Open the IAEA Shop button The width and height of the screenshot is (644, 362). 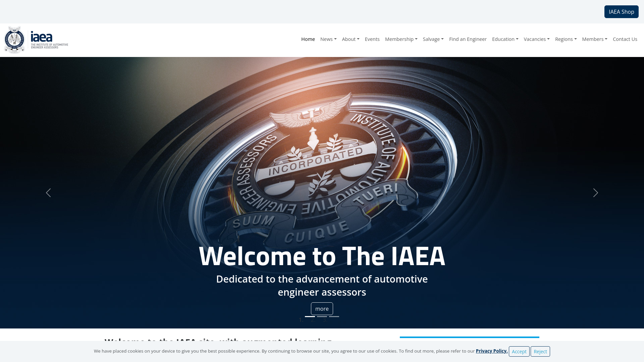click(x=621, y=12)
